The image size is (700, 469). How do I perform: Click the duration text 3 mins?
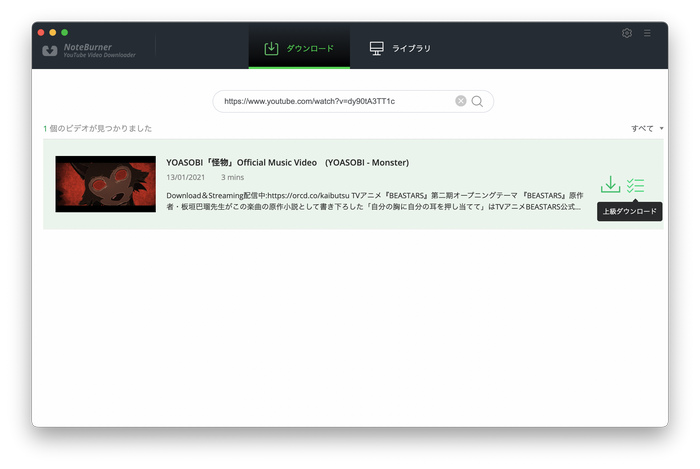[232, 177]
